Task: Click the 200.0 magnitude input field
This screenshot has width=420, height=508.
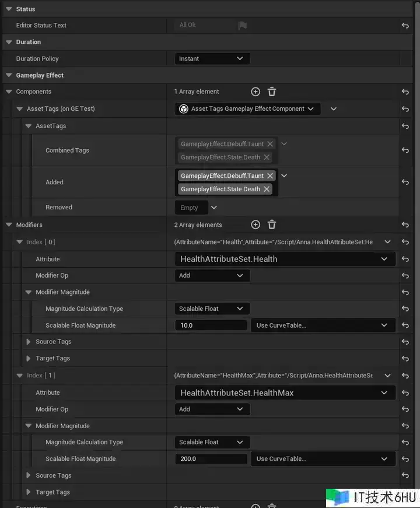Action: click(x=211, y=459)
